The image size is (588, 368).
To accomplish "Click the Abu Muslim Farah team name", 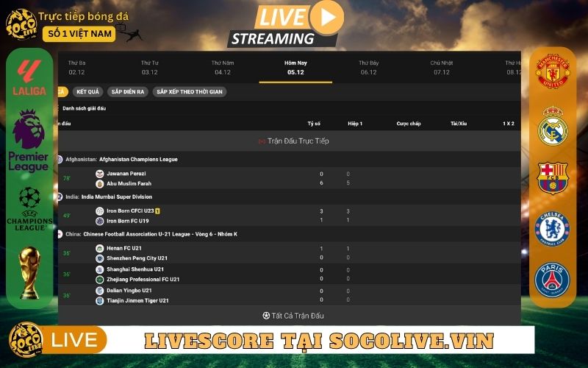I will click(x=129, y=183).
